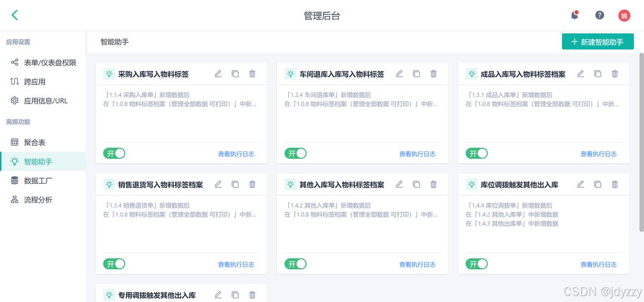Edit the 采购入库写入物料标签 assistant

point(218,74)
